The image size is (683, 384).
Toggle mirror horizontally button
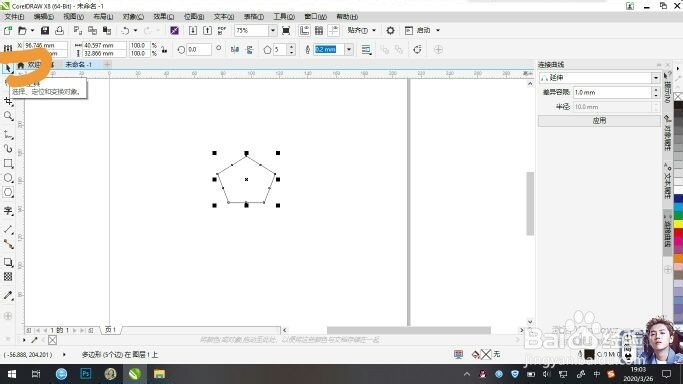tap(235, 50)
